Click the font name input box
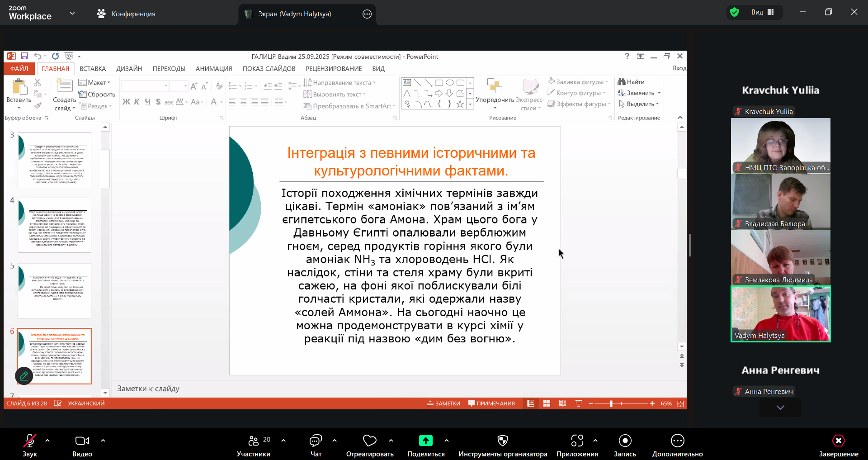Screen dimensions: 868x460 click(x=145, y=86)
